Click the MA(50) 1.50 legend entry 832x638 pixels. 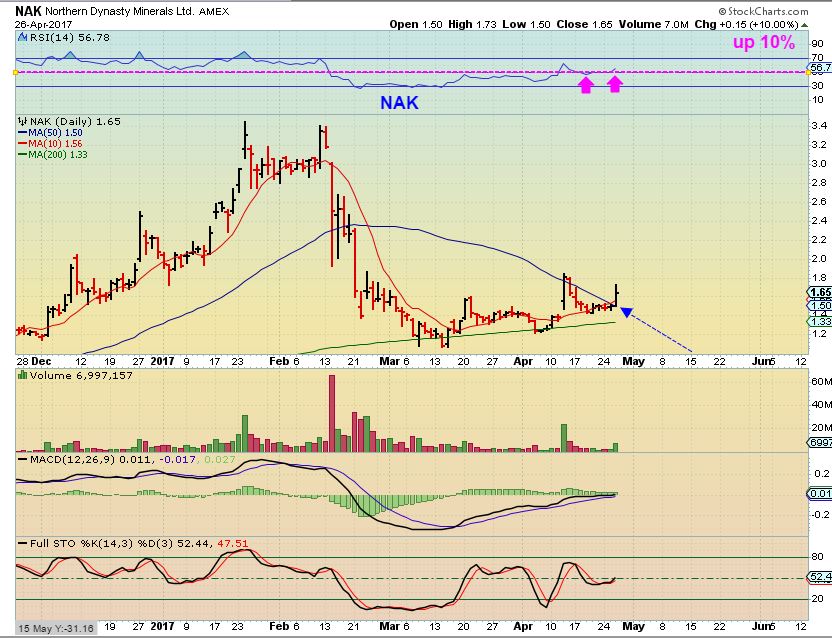pyautogui.click(x=50, y=133)
